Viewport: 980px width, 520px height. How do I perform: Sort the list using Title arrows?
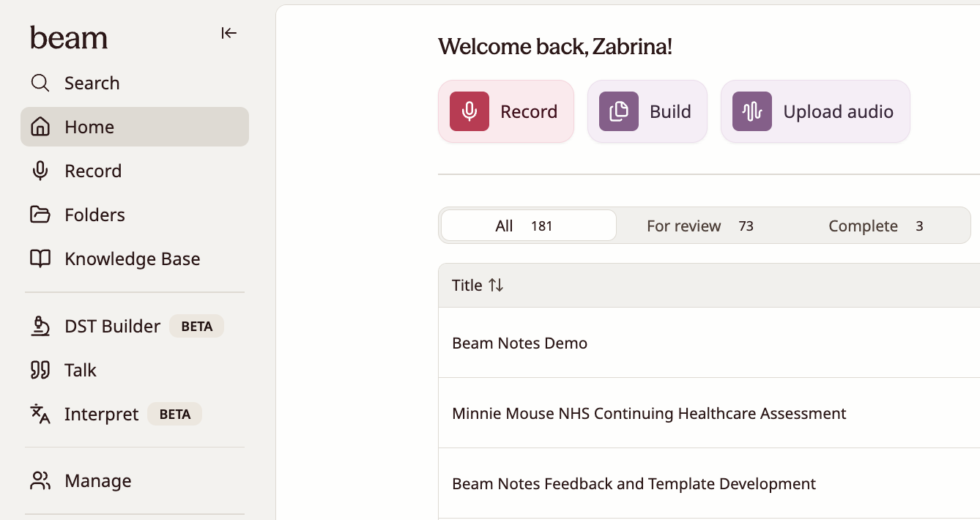pos(497,285)
